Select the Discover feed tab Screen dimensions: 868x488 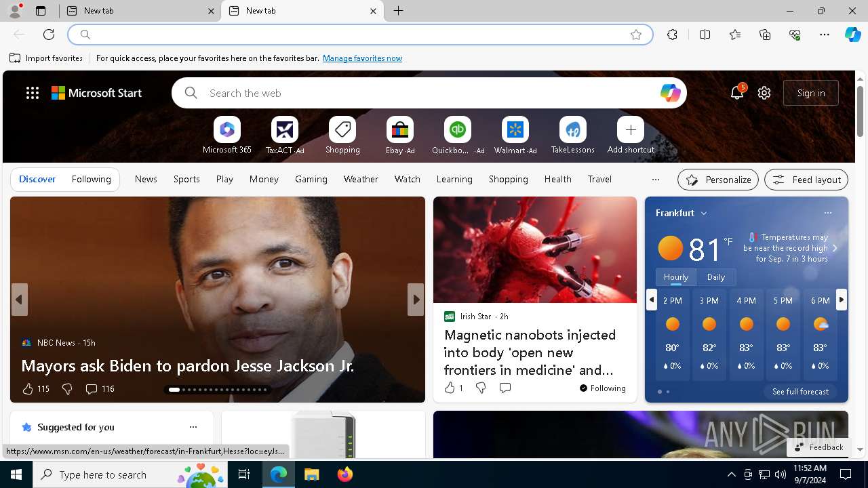(37, 179)
